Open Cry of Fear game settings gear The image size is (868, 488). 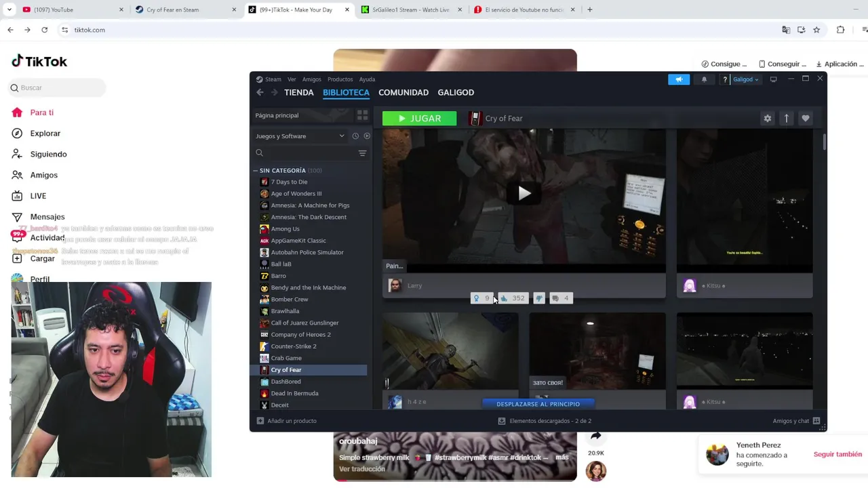tap(768, 119)
